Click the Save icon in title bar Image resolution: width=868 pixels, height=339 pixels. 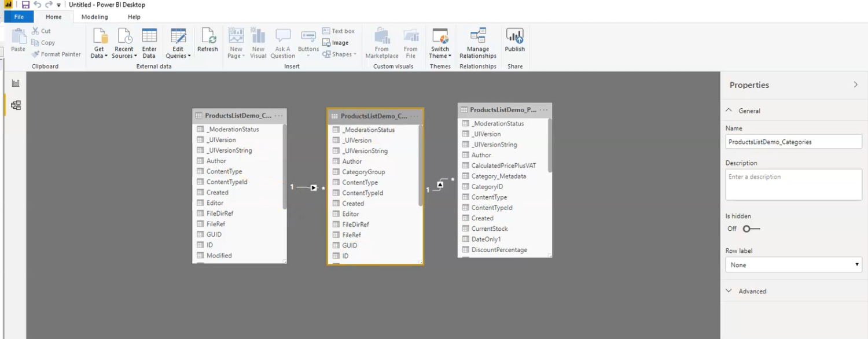[25, 5]
